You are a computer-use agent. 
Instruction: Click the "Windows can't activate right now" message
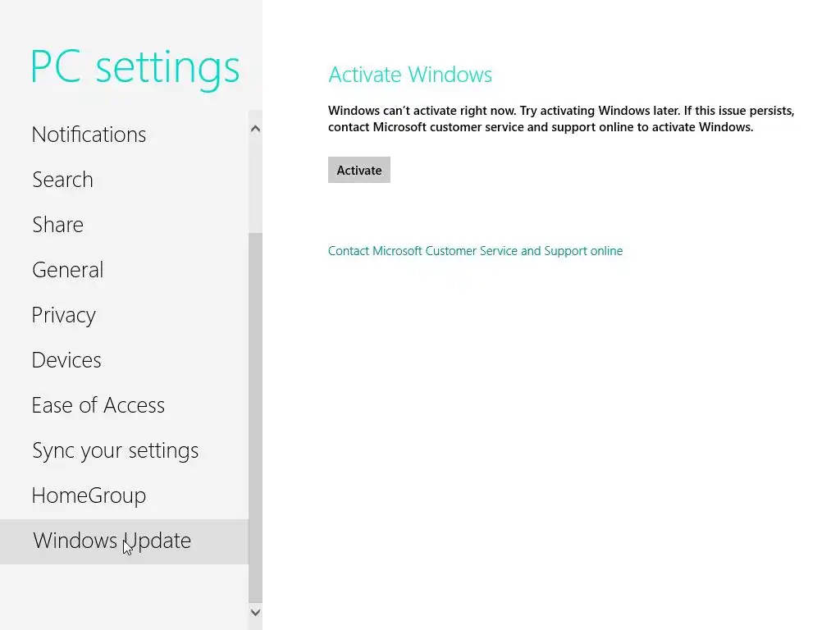561,118
